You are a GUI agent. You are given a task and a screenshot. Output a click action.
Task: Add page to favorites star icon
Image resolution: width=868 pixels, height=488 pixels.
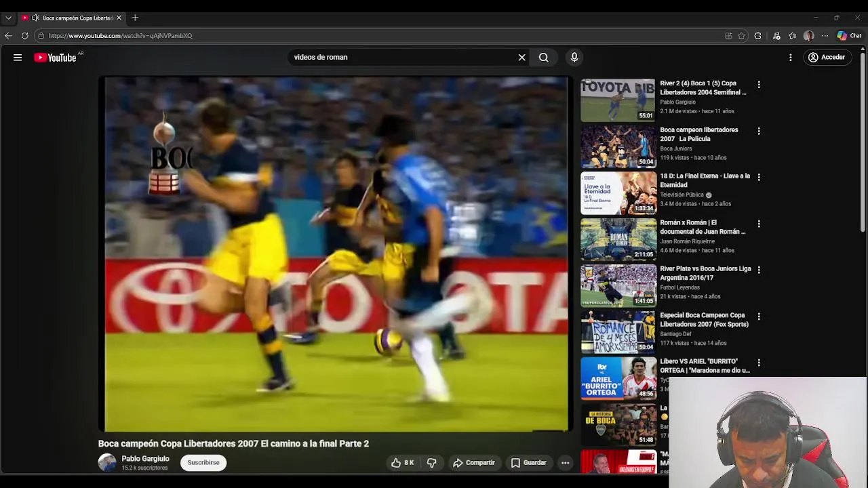click(742, 36)
